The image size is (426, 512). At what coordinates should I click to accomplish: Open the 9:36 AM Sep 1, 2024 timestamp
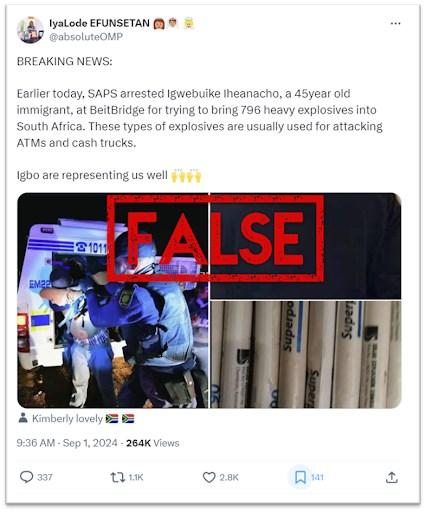(x=67, y=443)
